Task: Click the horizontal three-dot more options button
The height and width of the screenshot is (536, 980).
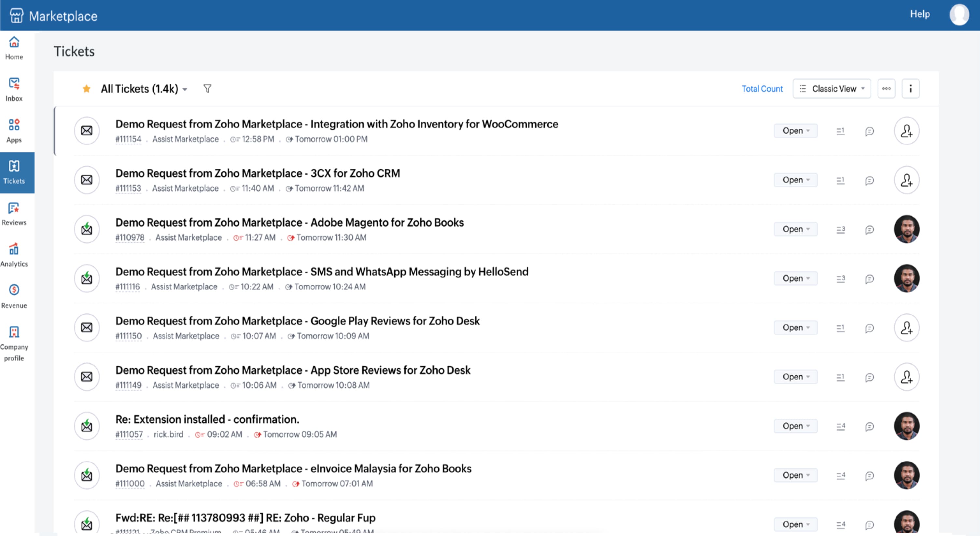Action: (886, 89)
